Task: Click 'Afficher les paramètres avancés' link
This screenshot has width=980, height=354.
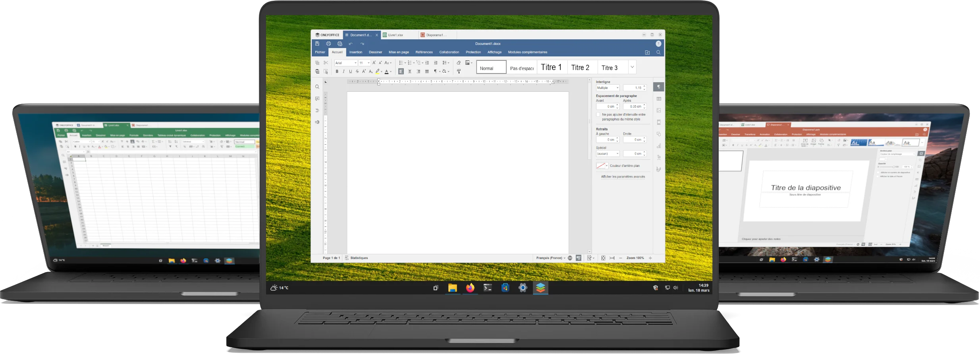Action: pos(623,177)
